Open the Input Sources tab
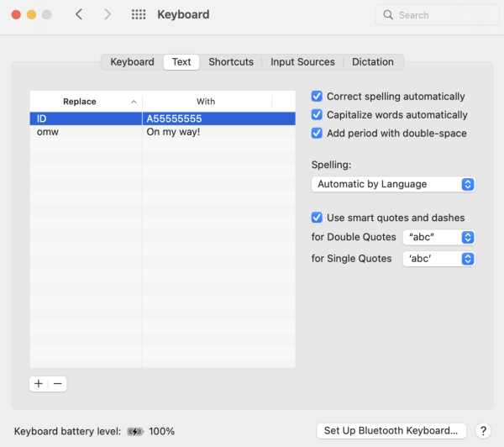 [x=302, y=62]
